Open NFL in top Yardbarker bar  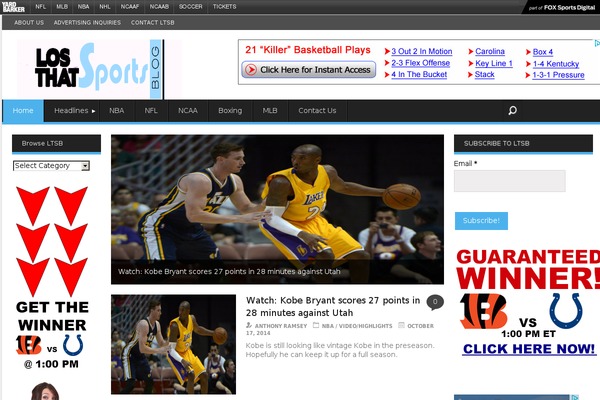click(41, 7)
